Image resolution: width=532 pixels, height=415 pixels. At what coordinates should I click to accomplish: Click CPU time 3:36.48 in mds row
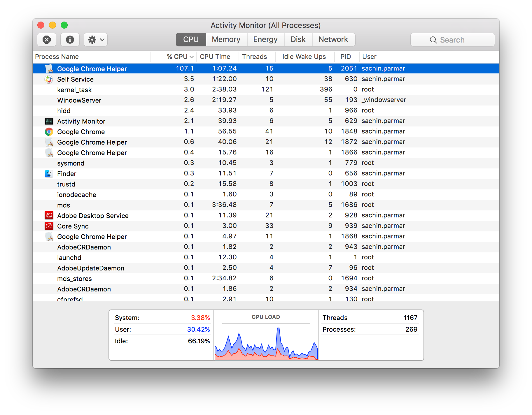[224, 205]
